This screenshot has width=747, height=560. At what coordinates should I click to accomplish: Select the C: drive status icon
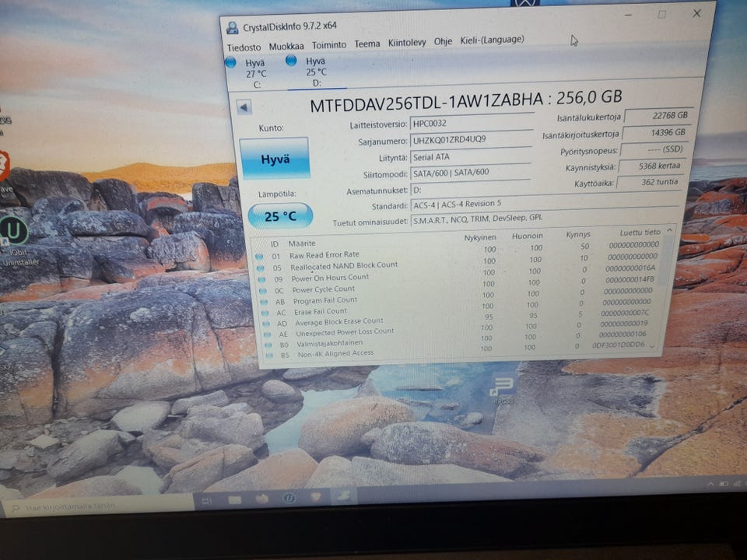[230, 62]
